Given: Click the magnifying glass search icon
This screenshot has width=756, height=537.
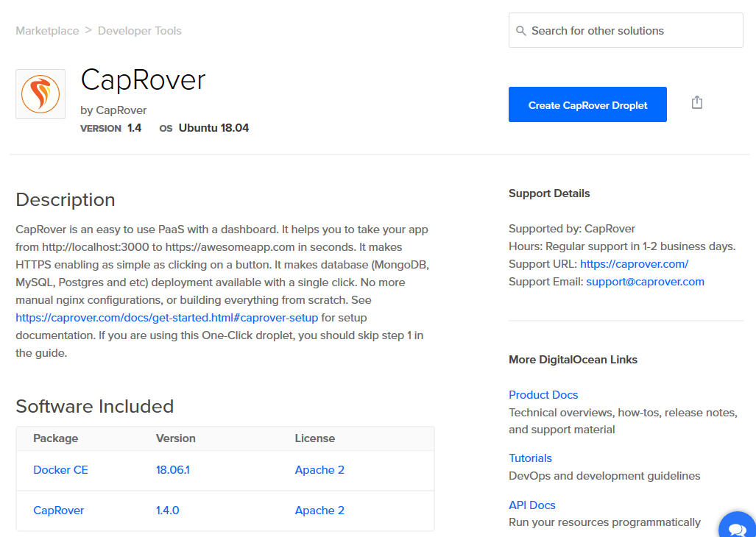Looking at the screenshot, I should coord(522,31).
